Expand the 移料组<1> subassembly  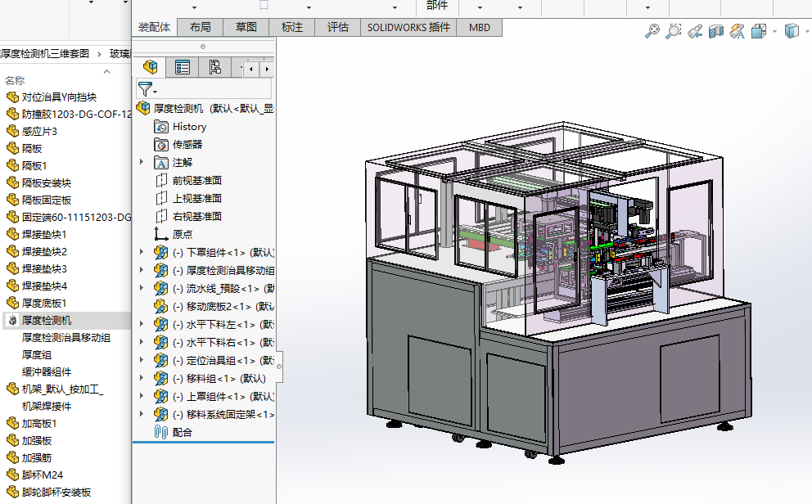[142, 379]
